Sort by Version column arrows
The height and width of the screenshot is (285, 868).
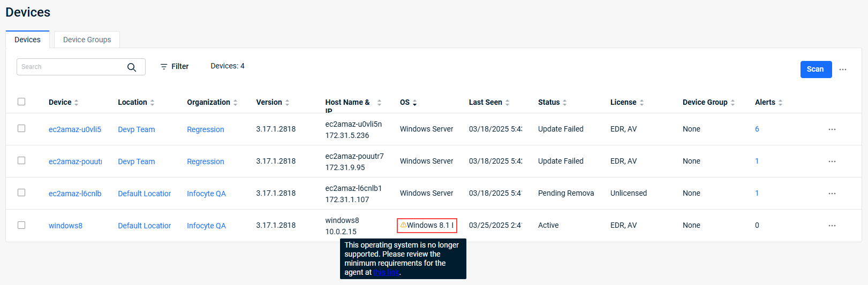pos(287,103)
